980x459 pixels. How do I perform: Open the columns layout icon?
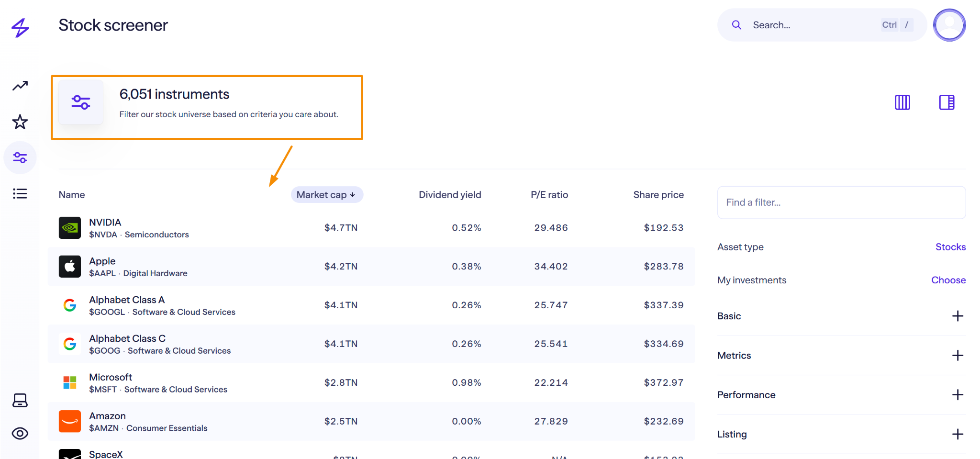click(x=902, y=102)
